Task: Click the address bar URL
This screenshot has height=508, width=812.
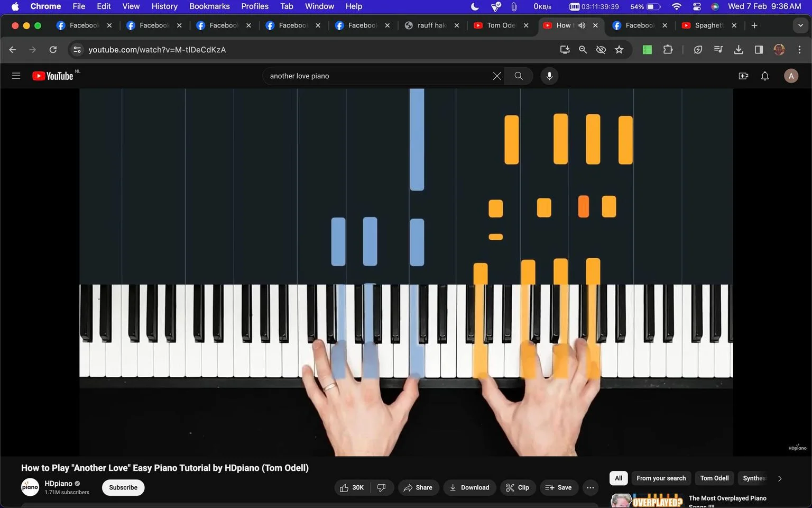Action: [x=157, y=49]
